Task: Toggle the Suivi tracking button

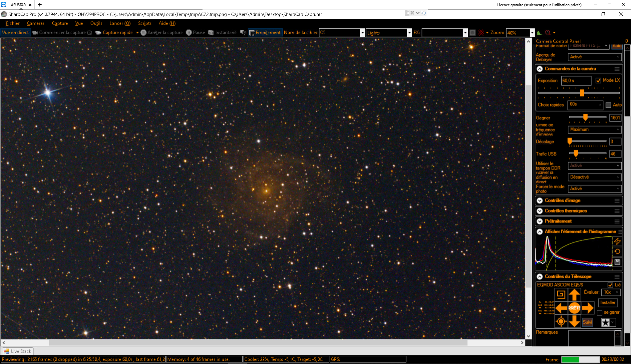Action: (587, 322)
